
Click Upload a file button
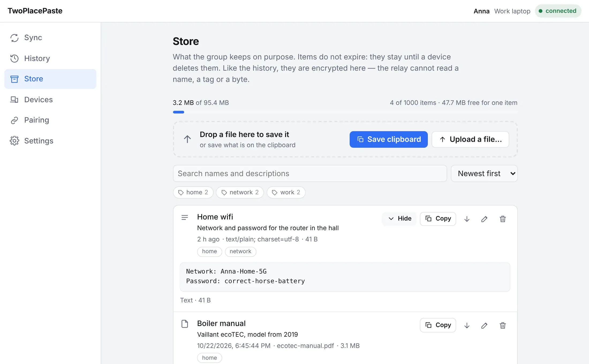470,139
